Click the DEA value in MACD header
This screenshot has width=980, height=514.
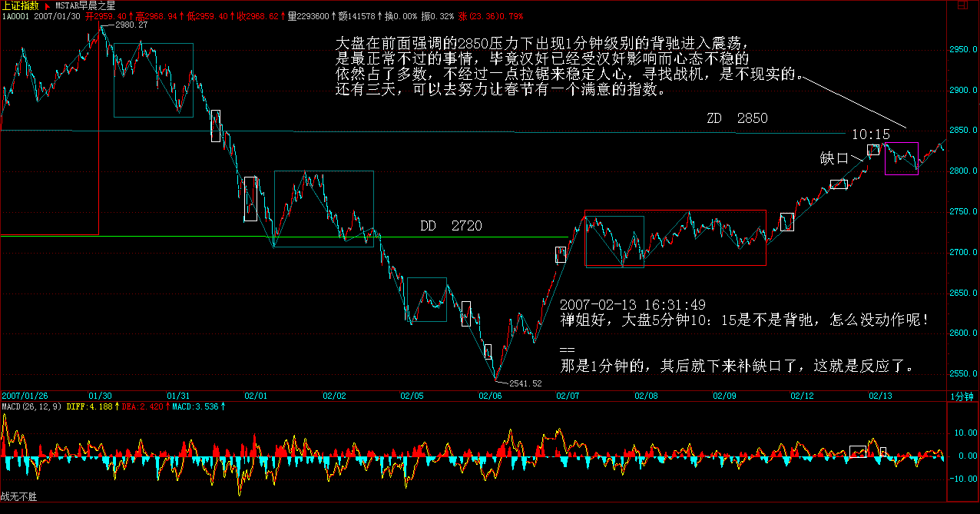144,406
